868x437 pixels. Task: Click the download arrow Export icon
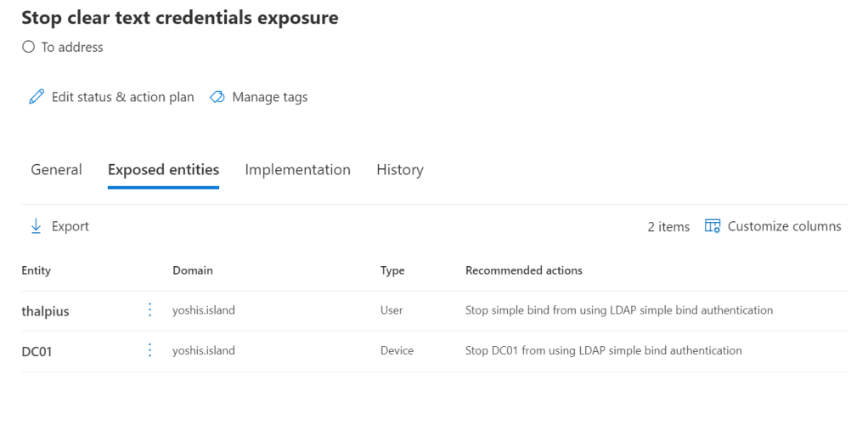[x=36, y=226]
